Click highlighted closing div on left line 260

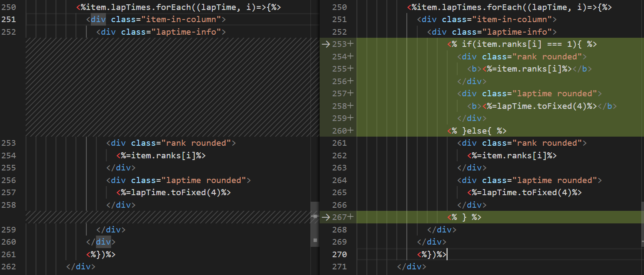click(103, 242)
